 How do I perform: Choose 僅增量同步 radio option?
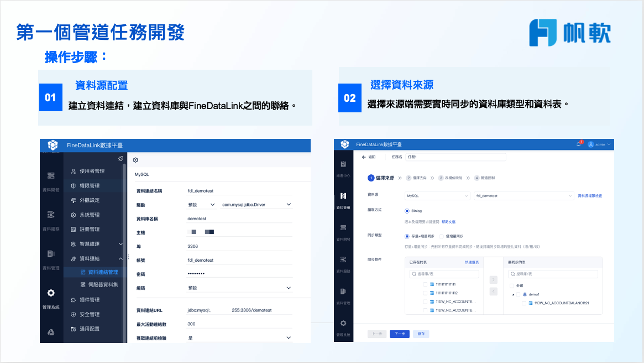[442, 236]
